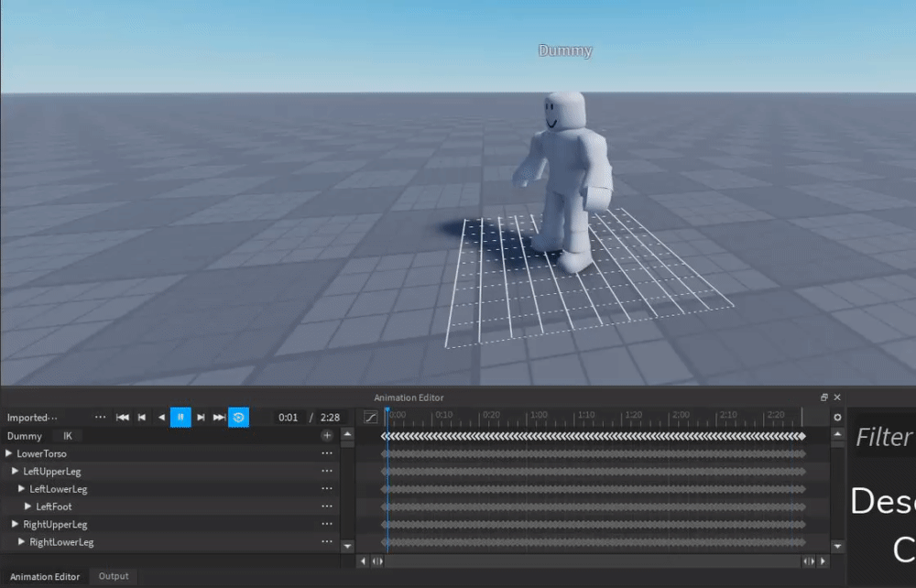Go to previous keyframe button
Screen dimensions: 916x588
[141, 418]
